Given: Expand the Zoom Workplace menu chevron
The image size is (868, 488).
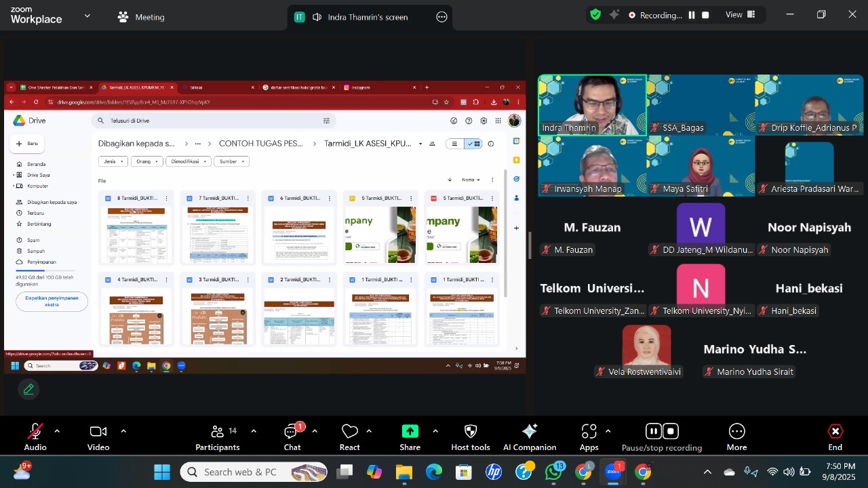Looking at the screenshot, I should [x=87, y=16].
